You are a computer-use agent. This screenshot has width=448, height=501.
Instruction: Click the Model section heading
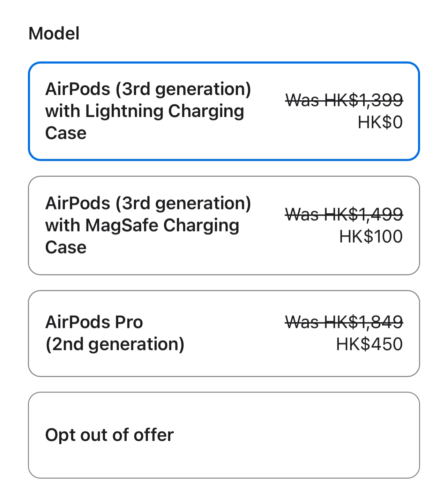pyautogui.click(x=54, y=34)
